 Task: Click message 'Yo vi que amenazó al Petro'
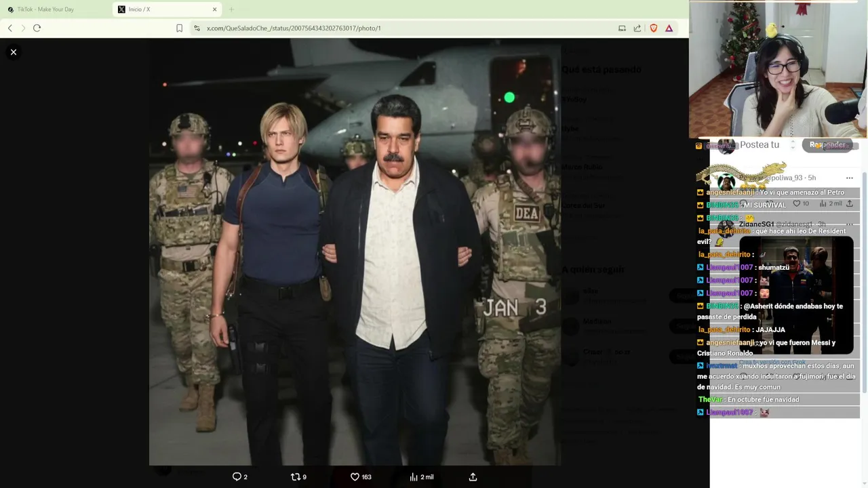802,192
